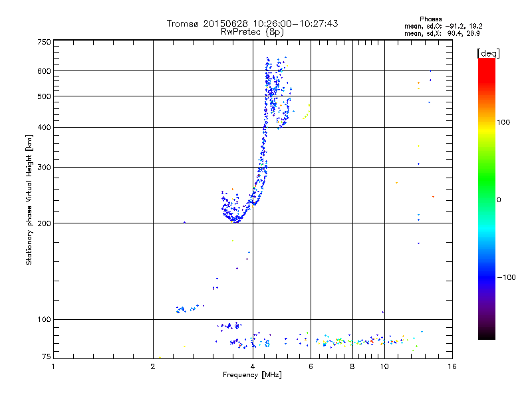532x399 pixels.
Task: Click the 16 MHz x-axis tick label
Action: click(x=452, y=366)
